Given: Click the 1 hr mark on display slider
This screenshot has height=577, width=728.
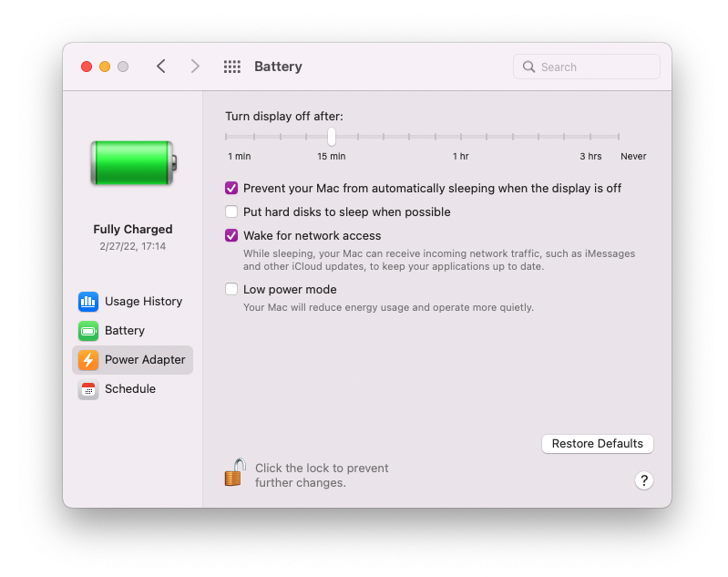Looking at the screenshot, I should (461, 138).
